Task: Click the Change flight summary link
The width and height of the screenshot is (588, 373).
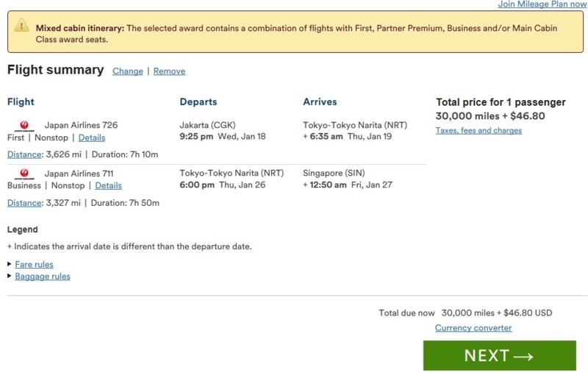Action: (x=127, y=71)
